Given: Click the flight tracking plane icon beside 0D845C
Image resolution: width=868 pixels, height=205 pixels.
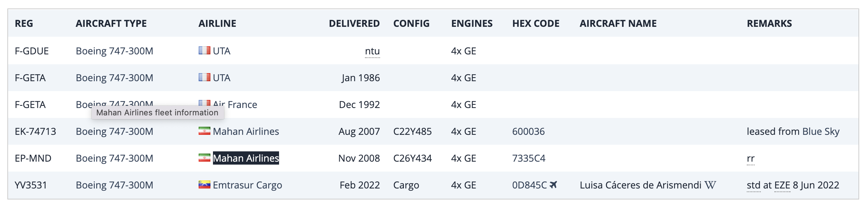Looking at the screenshot, I should pos(553,185).
